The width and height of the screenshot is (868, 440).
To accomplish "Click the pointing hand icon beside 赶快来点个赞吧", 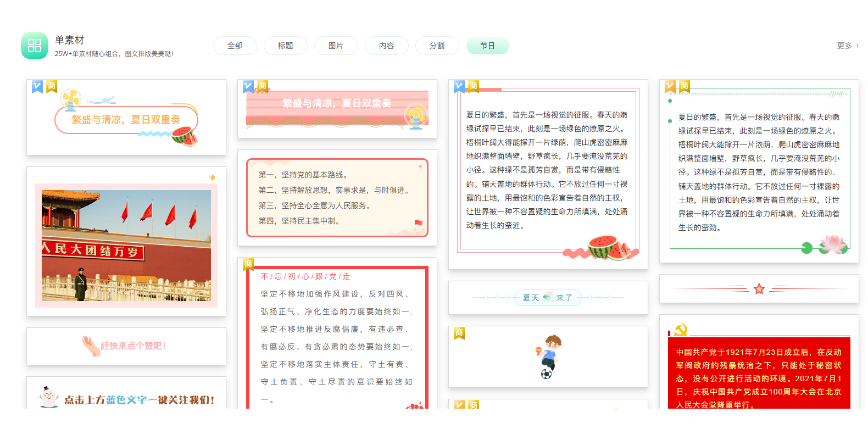I will [90, 346].
